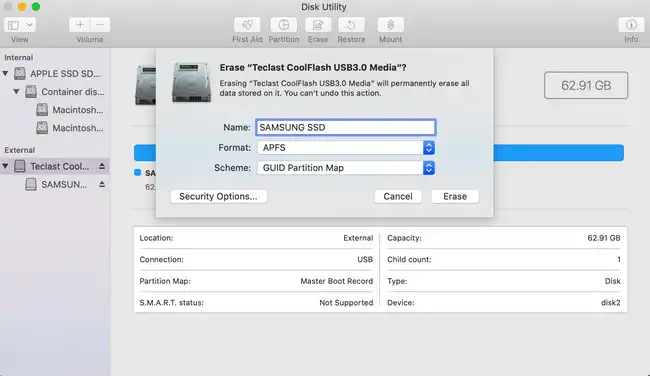Select the Teclast Cool external disk
The width and height of the screenshot is (650, 376).
pos(54,166)
